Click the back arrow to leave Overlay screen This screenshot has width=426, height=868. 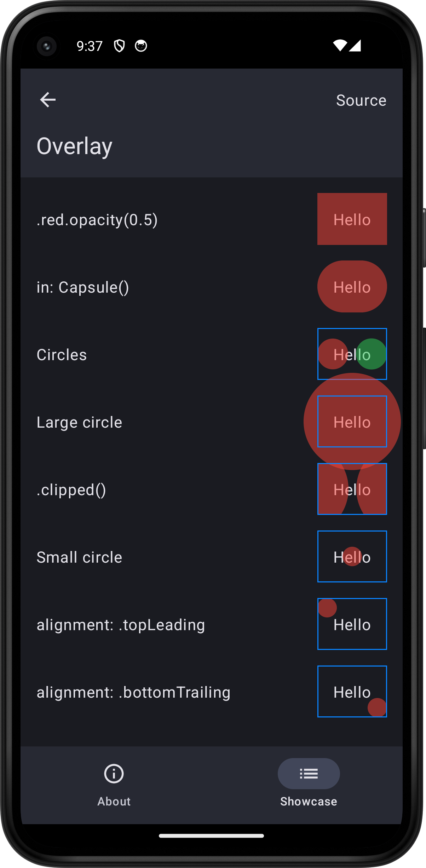pos(48,100)
